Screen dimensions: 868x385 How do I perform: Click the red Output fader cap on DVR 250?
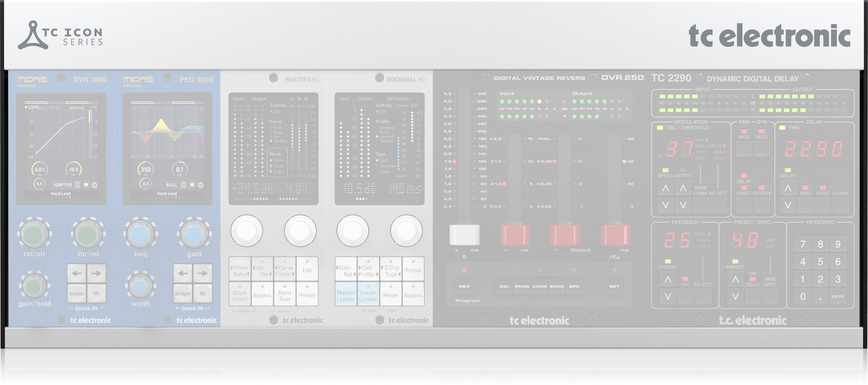click(565, 235)
